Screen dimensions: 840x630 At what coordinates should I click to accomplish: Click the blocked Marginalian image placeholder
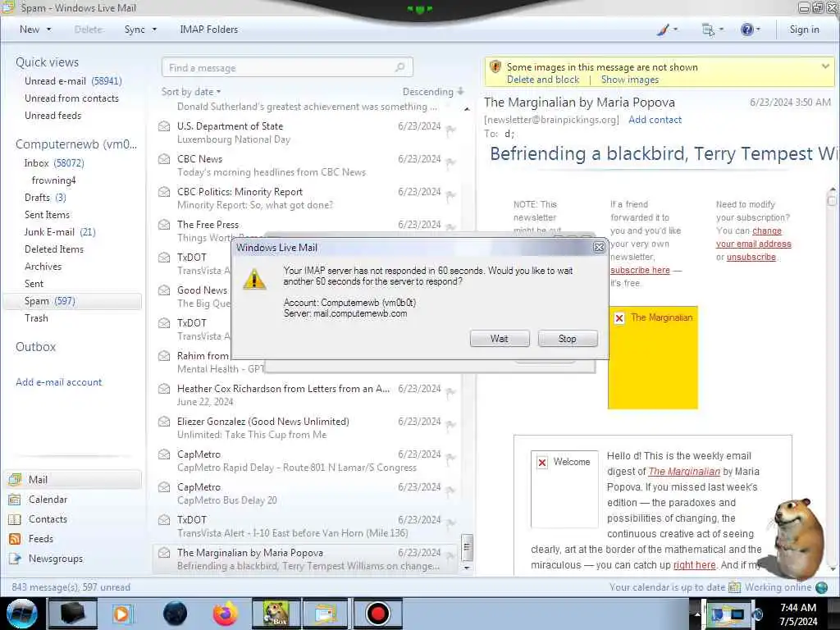tap(652, 358)
